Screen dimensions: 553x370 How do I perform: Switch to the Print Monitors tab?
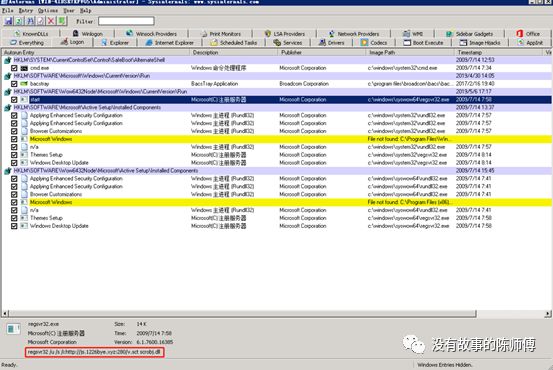click(221, 34)
